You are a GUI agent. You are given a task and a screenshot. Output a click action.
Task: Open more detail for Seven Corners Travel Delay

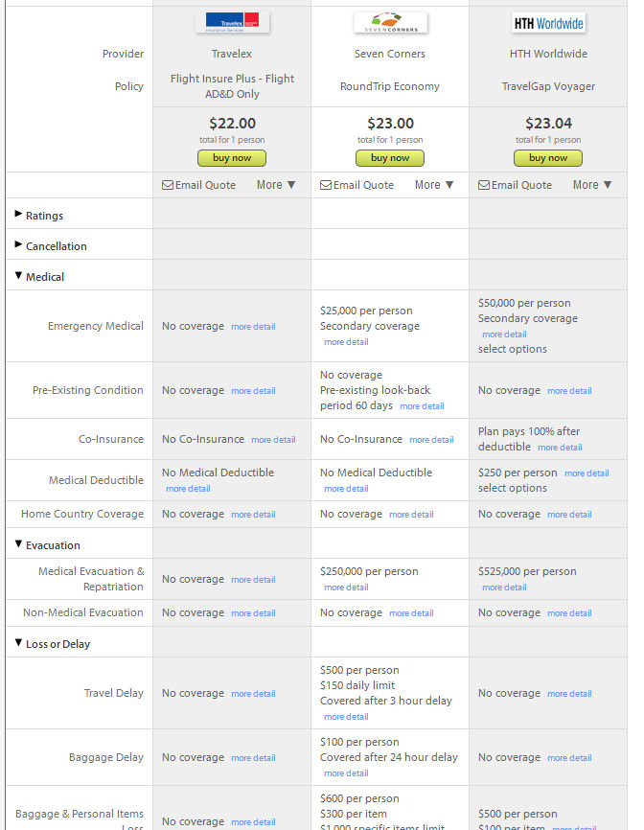[x=346, y=716]
